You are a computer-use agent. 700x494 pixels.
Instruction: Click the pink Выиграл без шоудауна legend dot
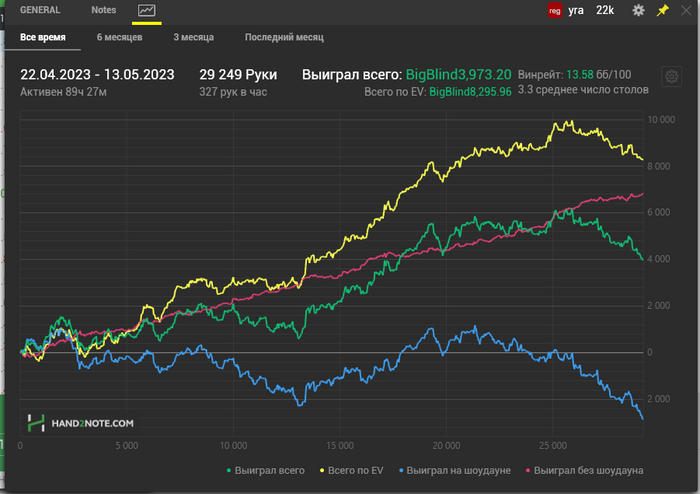(529, 471)
